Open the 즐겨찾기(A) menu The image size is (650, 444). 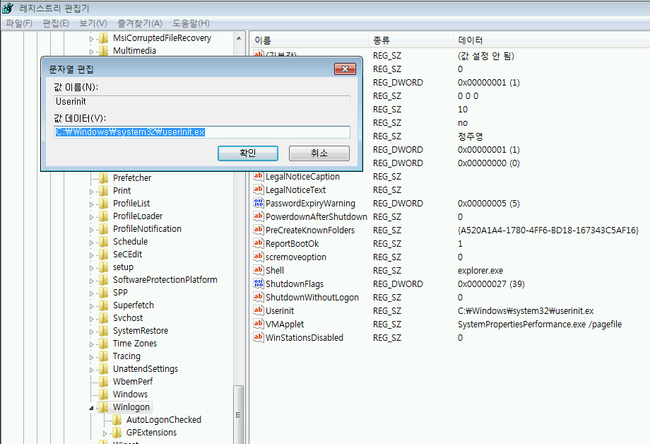tap(140, 23)
